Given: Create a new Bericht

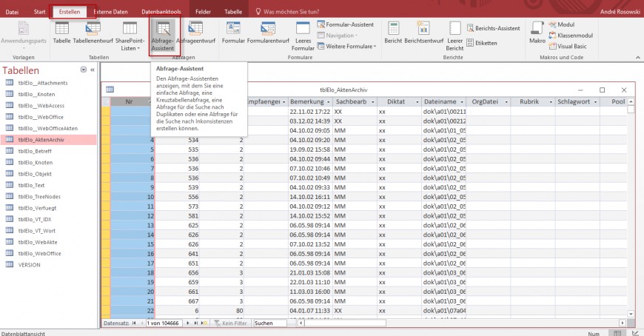Looking at the screenshot, I should coord(393,33).
